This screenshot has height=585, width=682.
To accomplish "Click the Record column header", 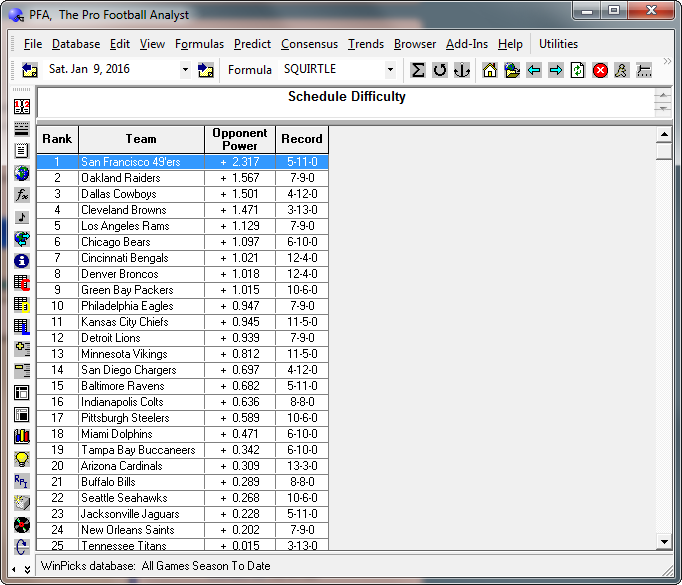I will point(302,139).
